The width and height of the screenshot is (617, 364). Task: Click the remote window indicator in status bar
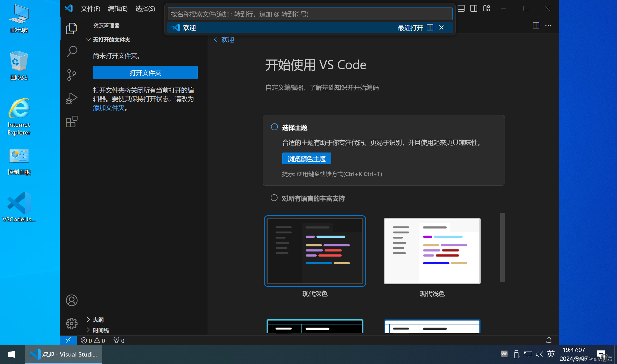coord(68,340)
